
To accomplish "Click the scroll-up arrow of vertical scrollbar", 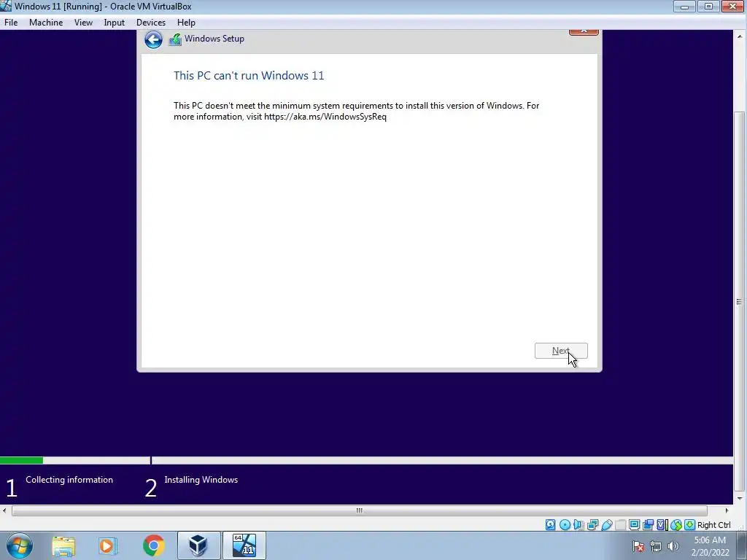I will [740, 36].
